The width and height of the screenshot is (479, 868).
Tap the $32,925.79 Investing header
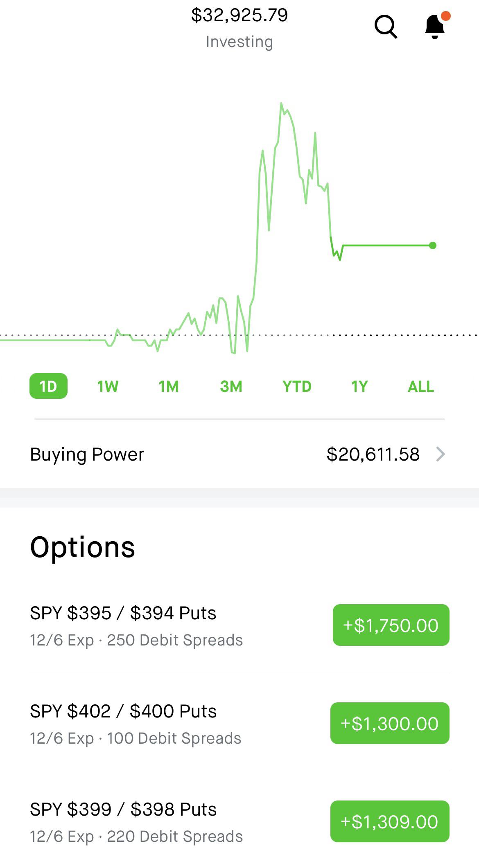[x=239, y=27]
